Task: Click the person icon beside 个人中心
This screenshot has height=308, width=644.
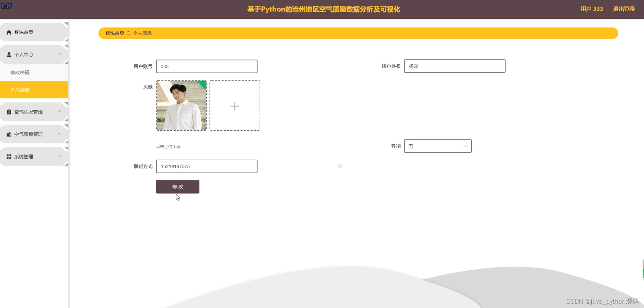Action: pos(9,54)
